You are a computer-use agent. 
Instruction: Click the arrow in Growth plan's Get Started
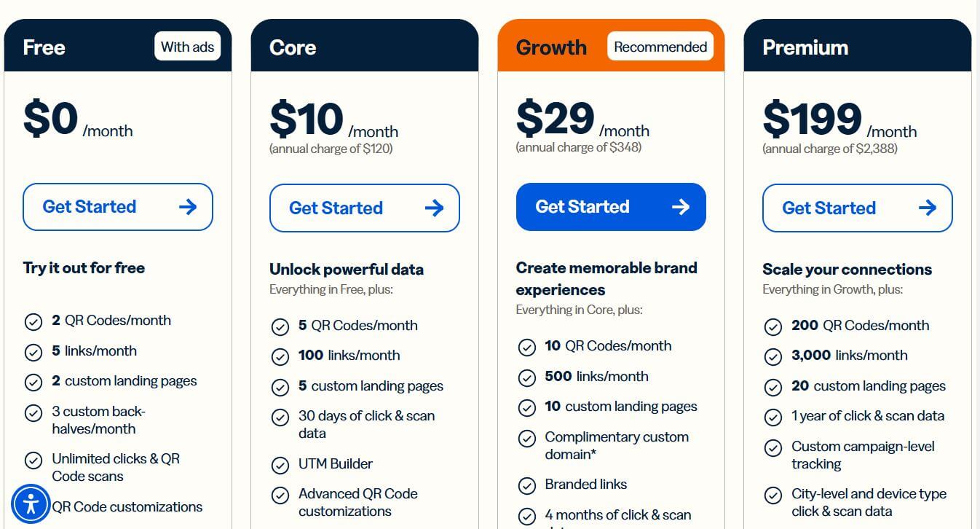click(681, 207)
